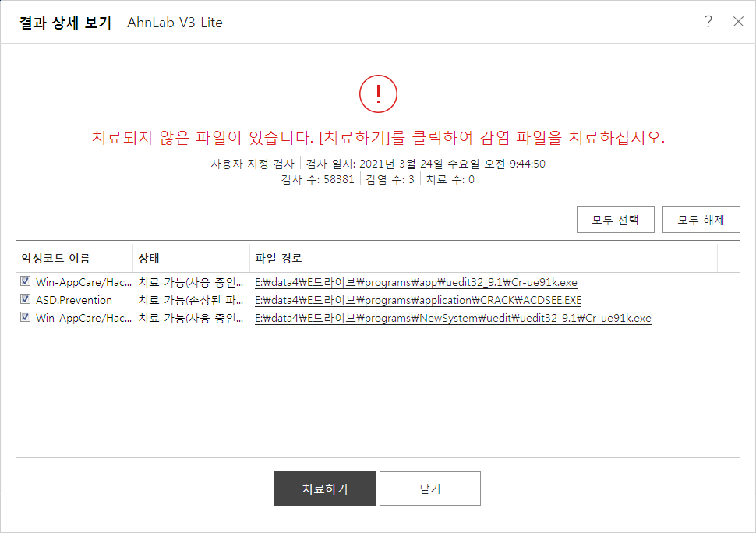The width and height of the screenshot is (756, 533).
Task: Select the first row's Win-AppCare malware name
Action: pyautogui.click(x=83, y=282)
